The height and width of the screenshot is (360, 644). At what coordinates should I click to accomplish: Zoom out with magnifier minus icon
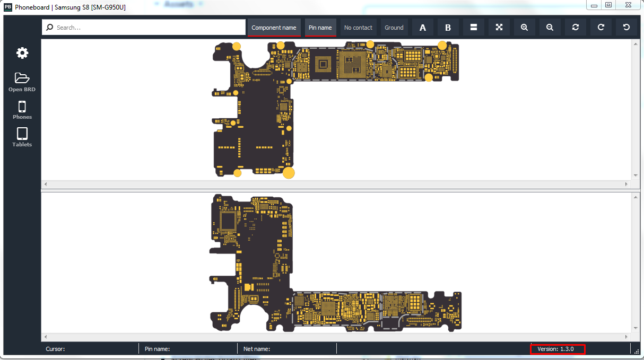point(550,28)
